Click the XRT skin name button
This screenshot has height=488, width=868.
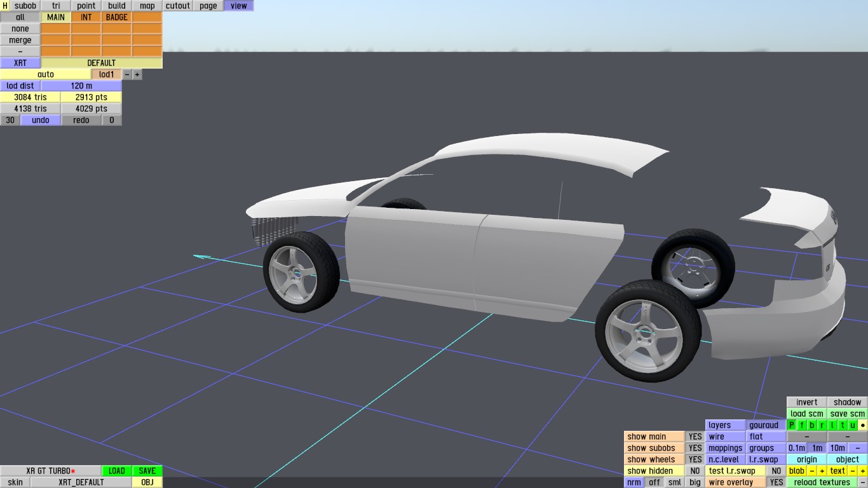click(x=20, y=63)
